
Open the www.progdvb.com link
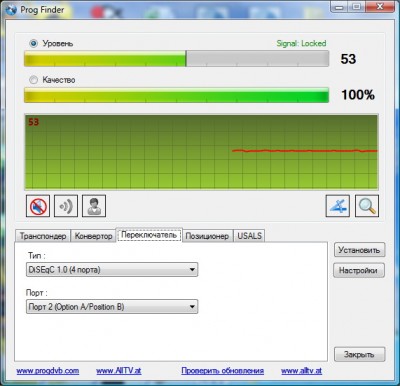(48, 371)
